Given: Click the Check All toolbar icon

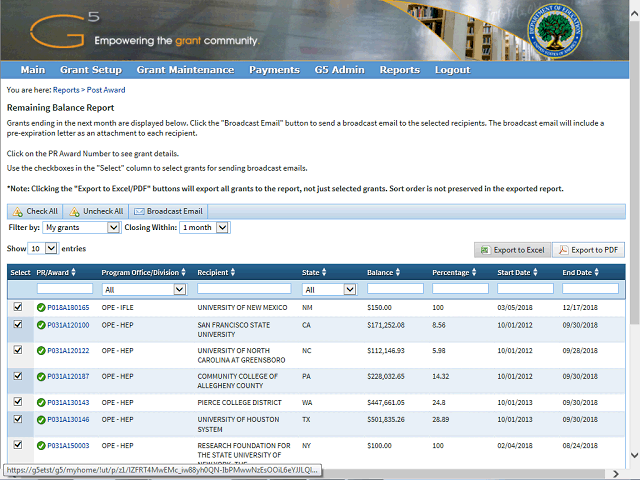Looking at the screenshot, I should pyautogui.click(x=18, y=212).
